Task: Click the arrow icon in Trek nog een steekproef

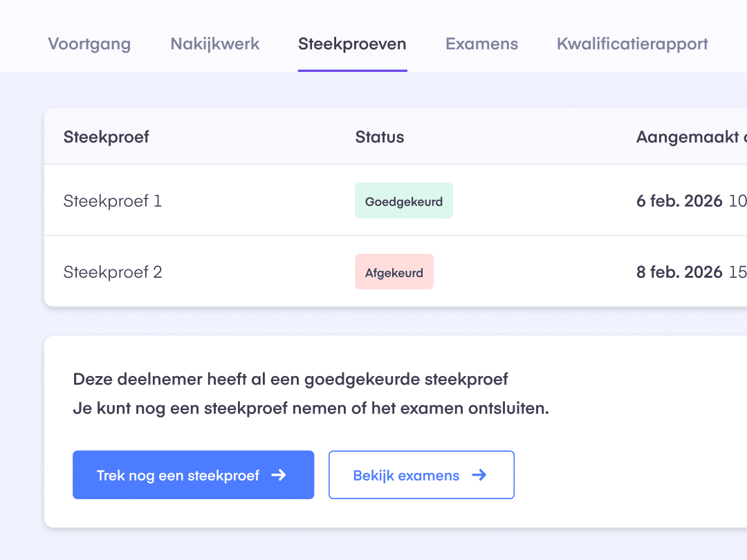Action: coord(279,475)
